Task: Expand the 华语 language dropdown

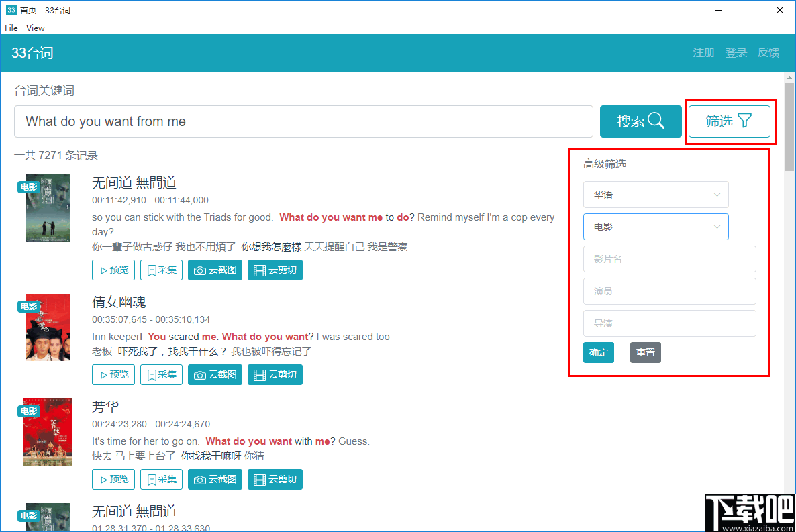Action: pos(655,195)
